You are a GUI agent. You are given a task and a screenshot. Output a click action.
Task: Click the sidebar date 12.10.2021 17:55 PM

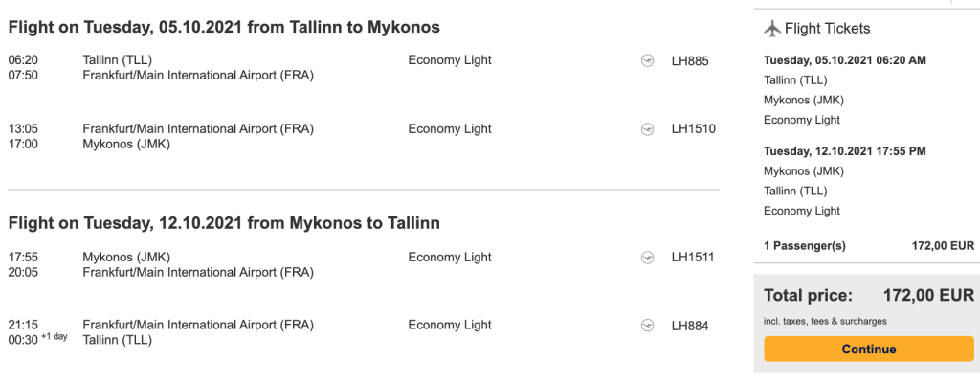[x=844, y=151]
